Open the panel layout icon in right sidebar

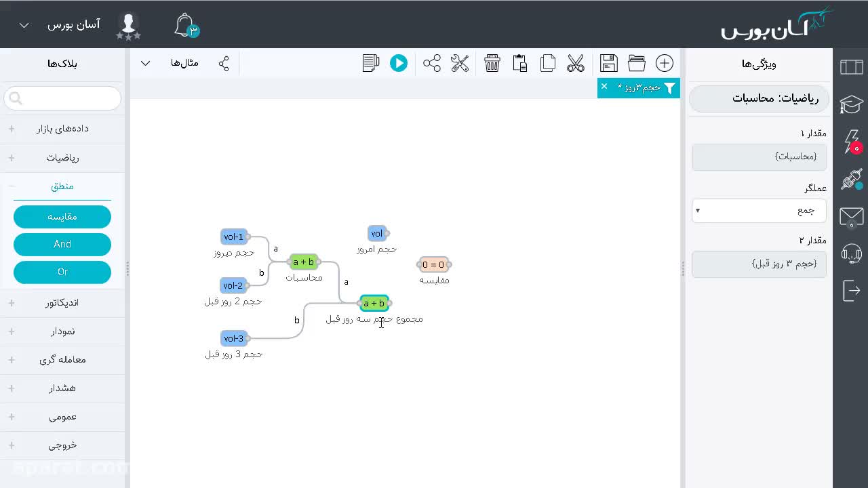coord(852,66)
